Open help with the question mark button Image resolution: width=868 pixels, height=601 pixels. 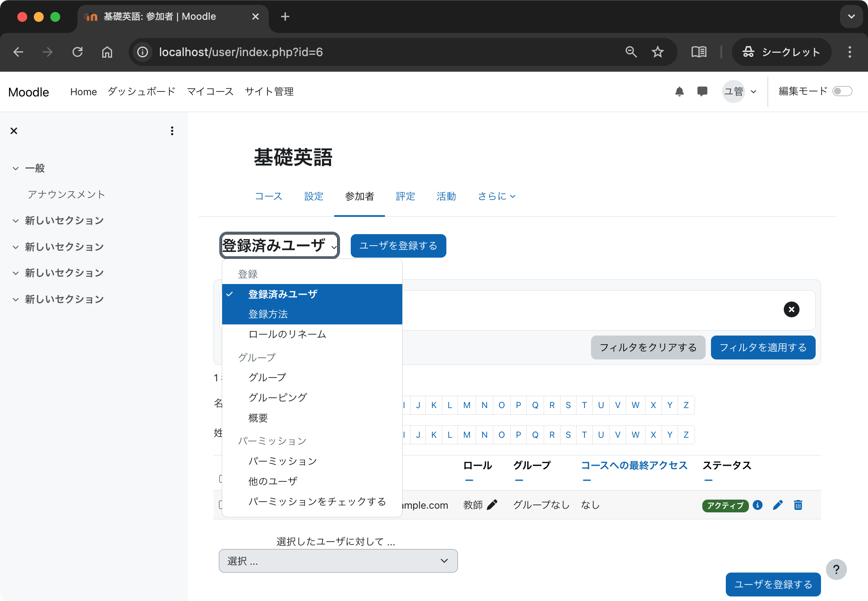(836, 569)
